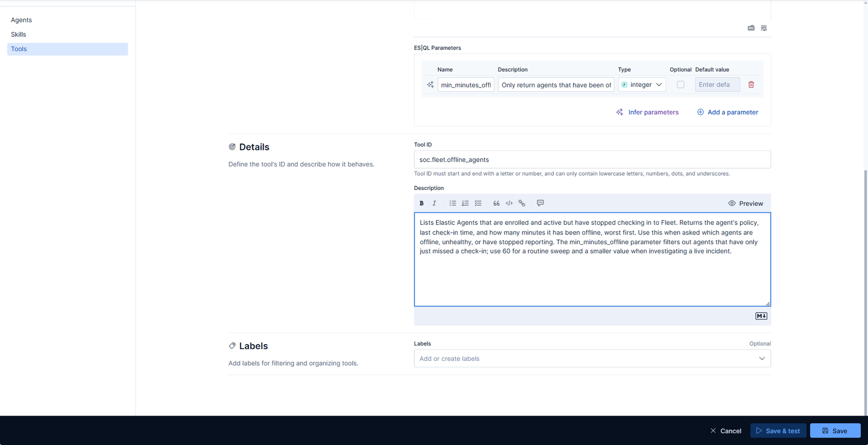Screen dimensions: 868x445
Task: Click the Save button
Action: point(835,431)
